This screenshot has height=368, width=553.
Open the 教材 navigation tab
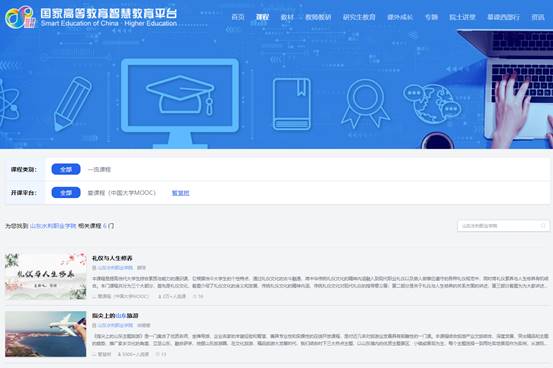coord(287,17)
